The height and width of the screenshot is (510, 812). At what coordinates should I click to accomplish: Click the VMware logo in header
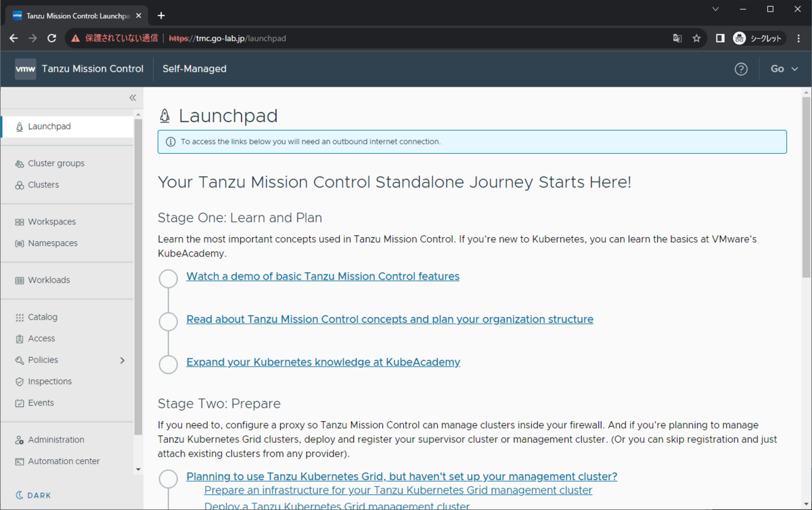coord(26,68)
